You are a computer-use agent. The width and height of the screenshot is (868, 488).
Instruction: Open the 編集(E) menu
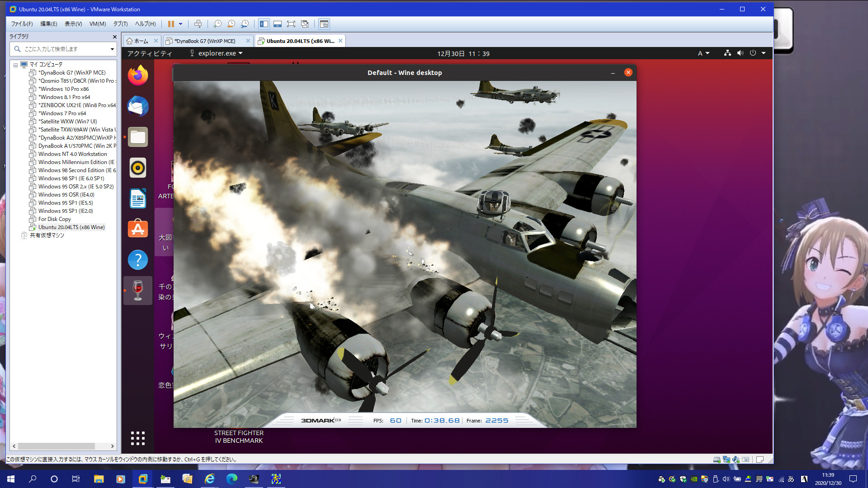point(49,24)
